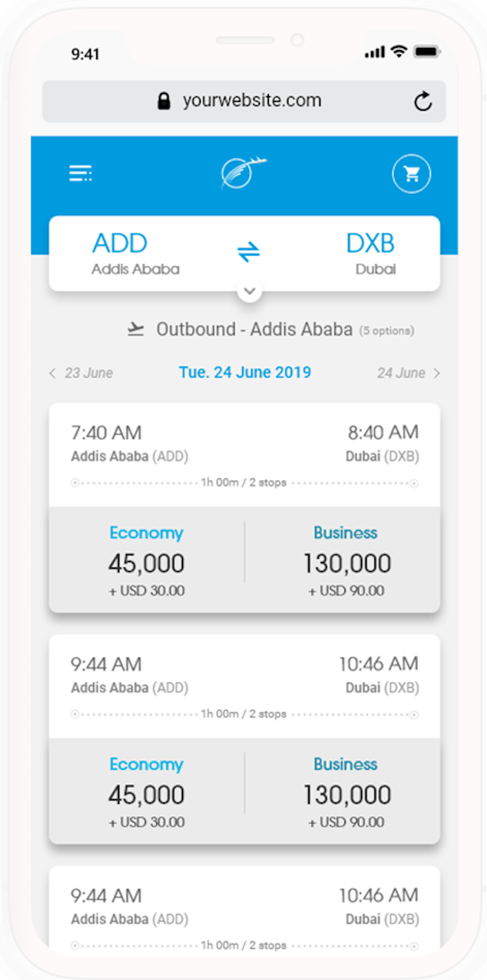Select DXB Dubai destination airport
Image resolution: width=487 pixels, height=980 pixels.
pyautogui.click(x=371, y=253)
